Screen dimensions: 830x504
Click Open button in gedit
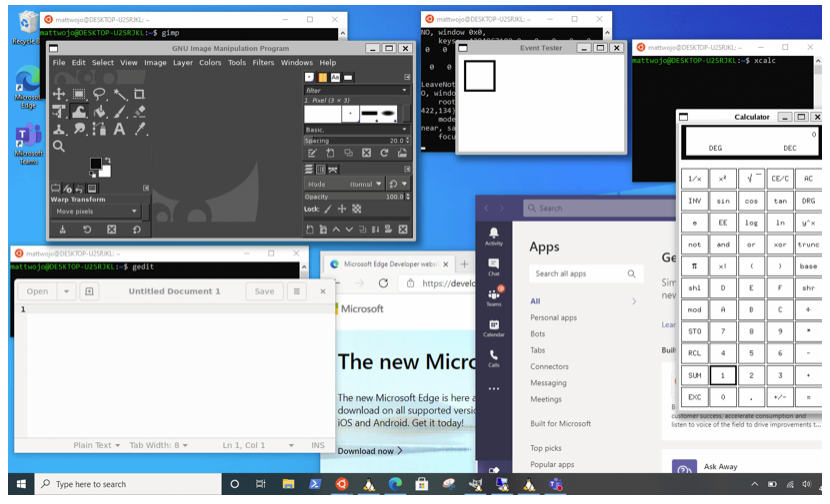[x=37, y=291]
